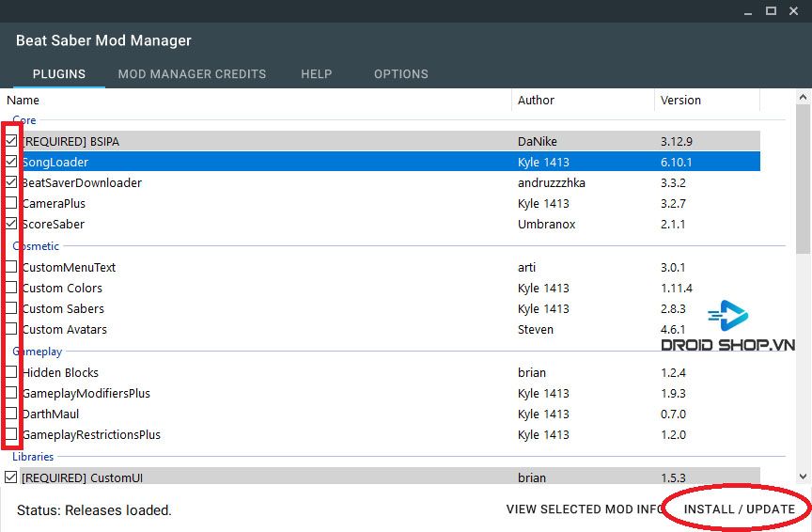Click View Selected Mod Info button
The width and height of the screenshot is (812, 532).
585,509
